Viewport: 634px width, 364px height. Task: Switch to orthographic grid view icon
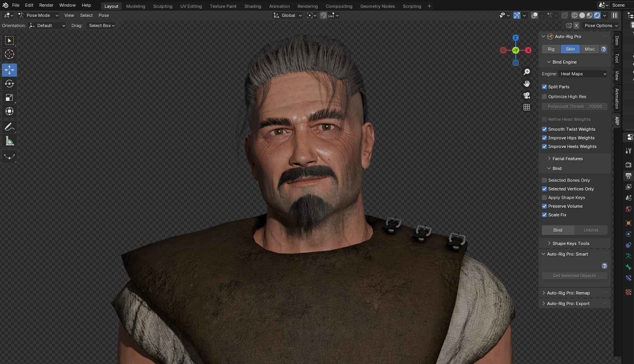[527, 107]
